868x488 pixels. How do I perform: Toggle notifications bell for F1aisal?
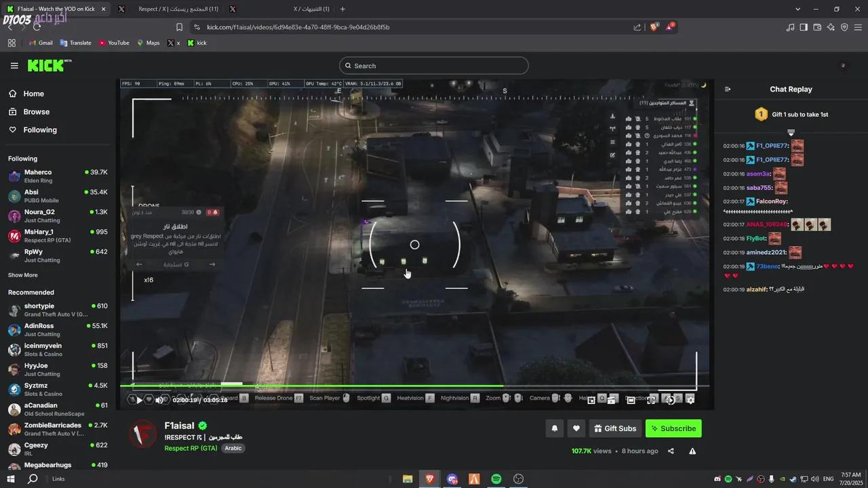[x=555, y=428]
